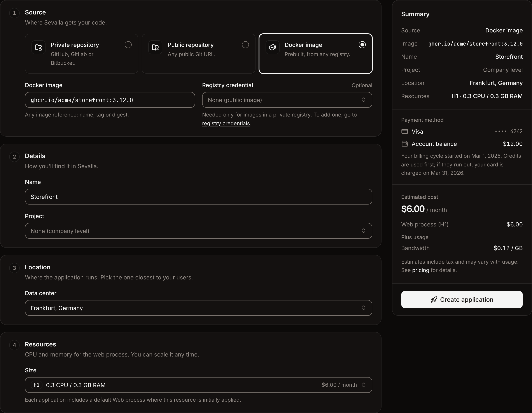Image resolution: width=532 pixels, height=413 pixels.
Task: Click the Docker image cube icon
Action: tap(272, 47)
